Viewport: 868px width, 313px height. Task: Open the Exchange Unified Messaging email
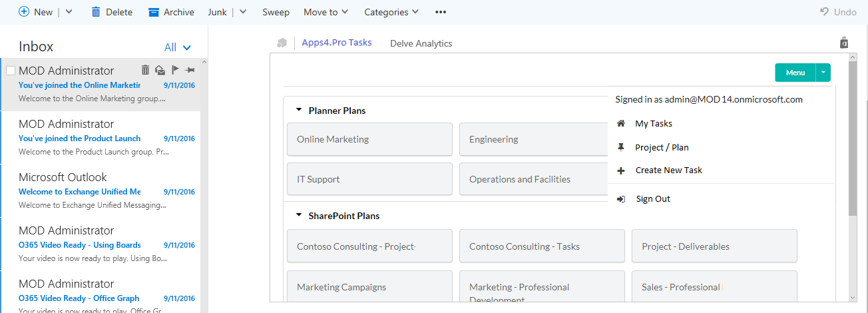point(101,191)
